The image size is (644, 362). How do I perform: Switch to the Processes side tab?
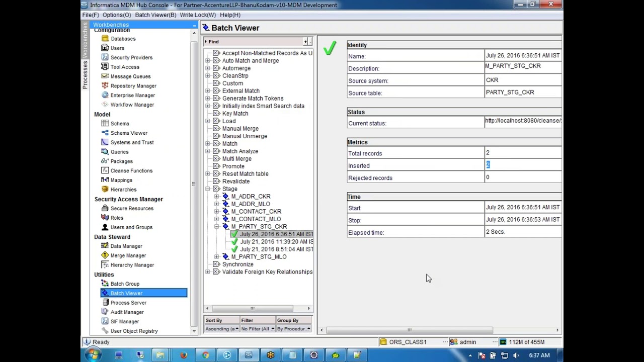click(85, 74)
